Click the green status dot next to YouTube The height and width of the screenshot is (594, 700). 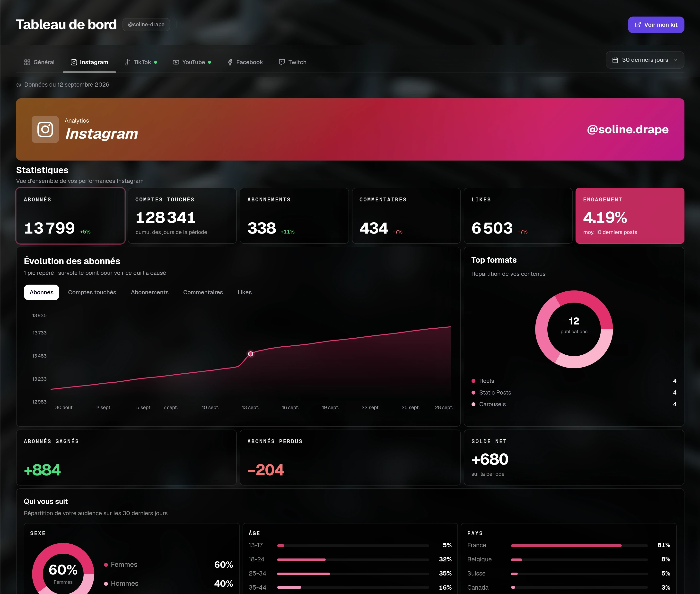pyautogui.click(x=210, y=62)
